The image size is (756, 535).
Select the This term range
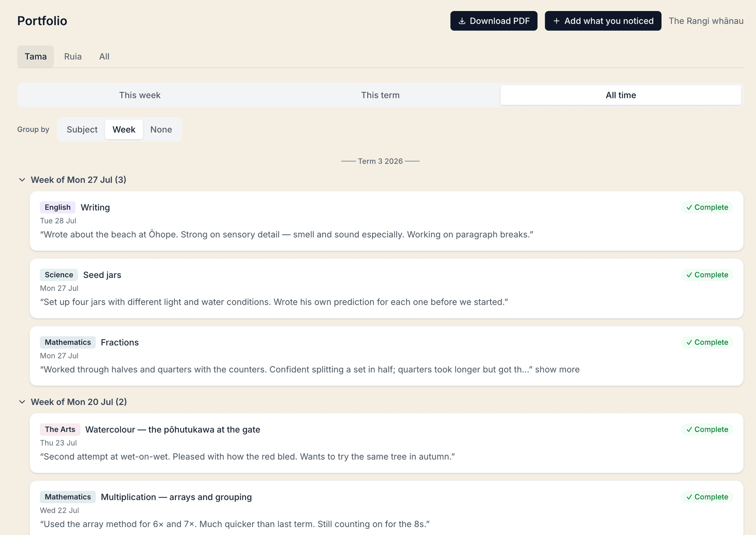380,95
